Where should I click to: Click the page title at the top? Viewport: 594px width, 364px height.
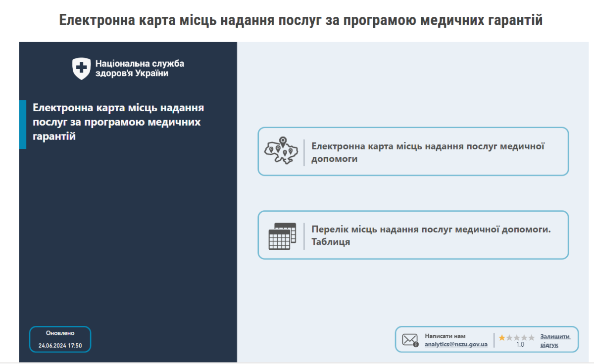297,20
